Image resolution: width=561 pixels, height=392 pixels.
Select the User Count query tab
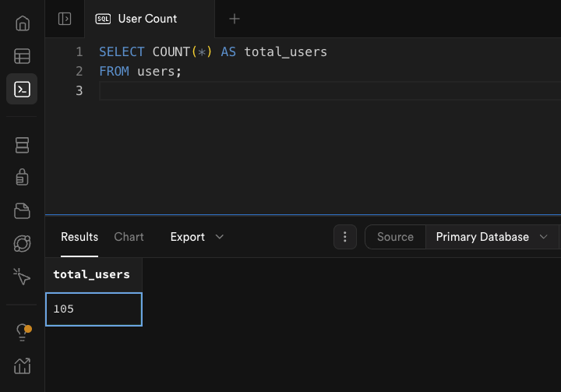coord(150,19)
